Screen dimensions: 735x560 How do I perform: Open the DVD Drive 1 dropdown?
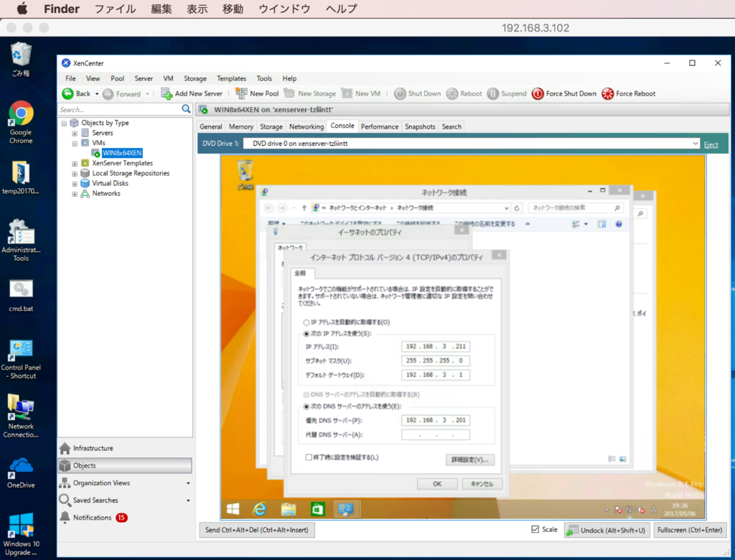pyautogui.click(x=695, y=144)
